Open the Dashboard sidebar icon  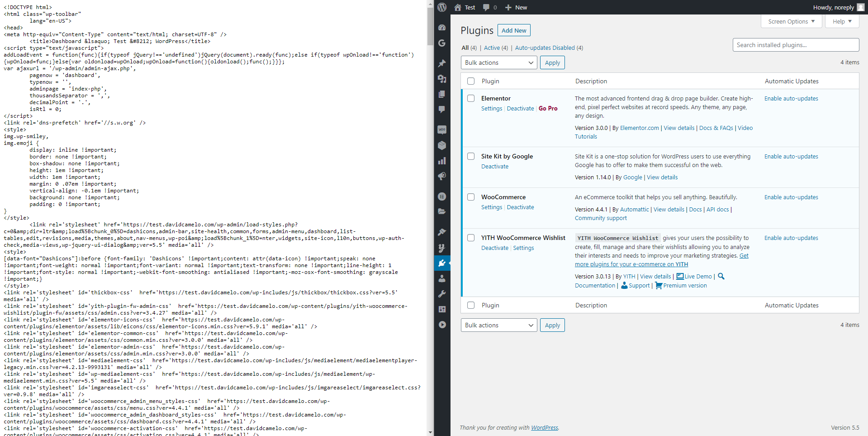tap(442, 28)
